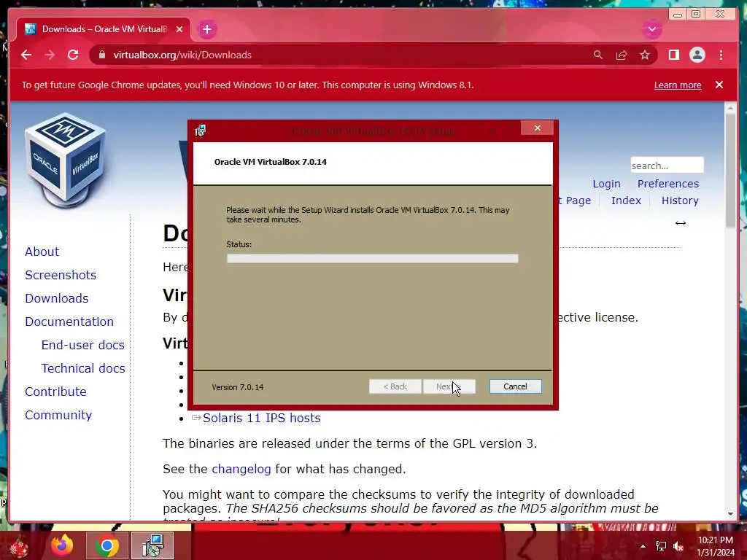Click the zoom magnifier icon in address bar
747x560 pixels.
tap(598, 55)
